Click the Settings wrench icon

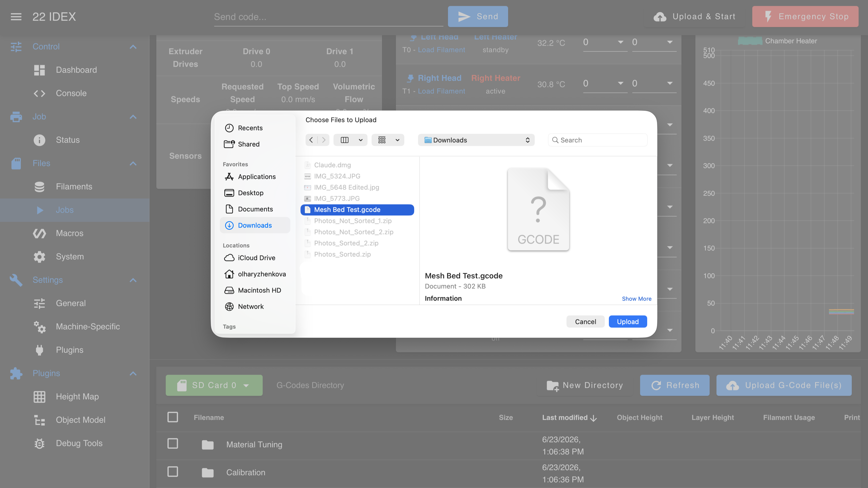[x=16, y=280]
